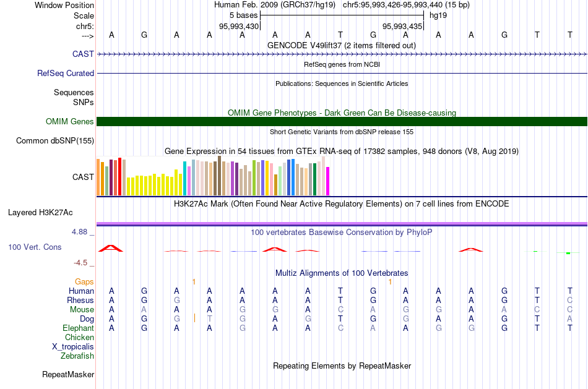Select the Rhesus alignment row label

(x=80, y=300)
